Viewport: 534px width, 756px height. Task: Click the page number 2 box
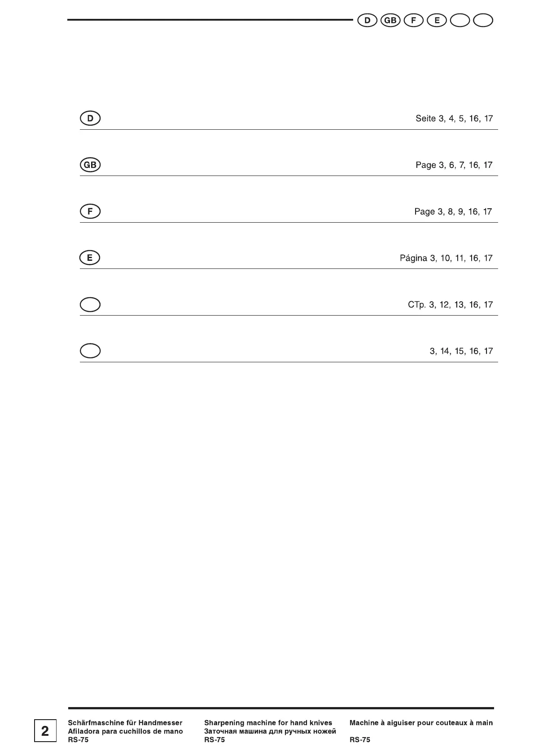pos(45,731)
